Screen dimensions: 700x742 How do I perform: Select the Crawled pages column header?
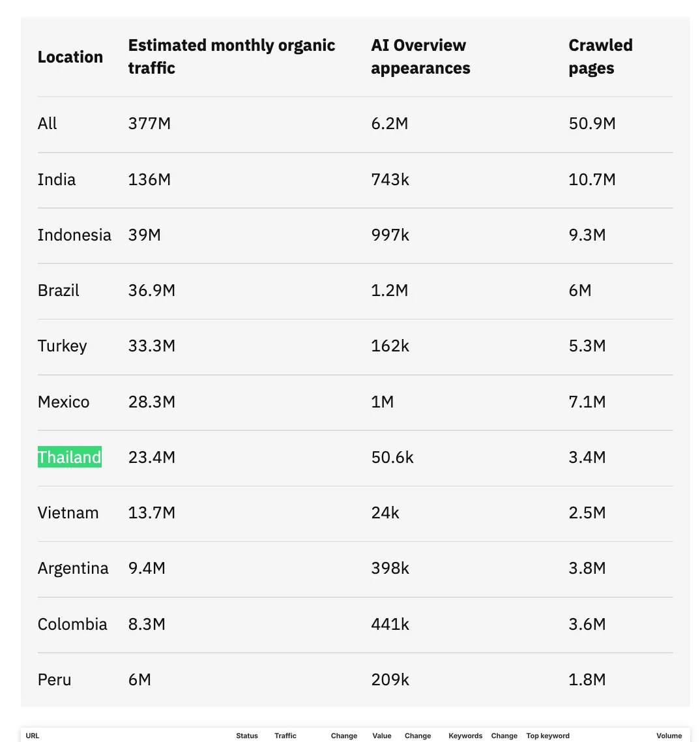601,57
